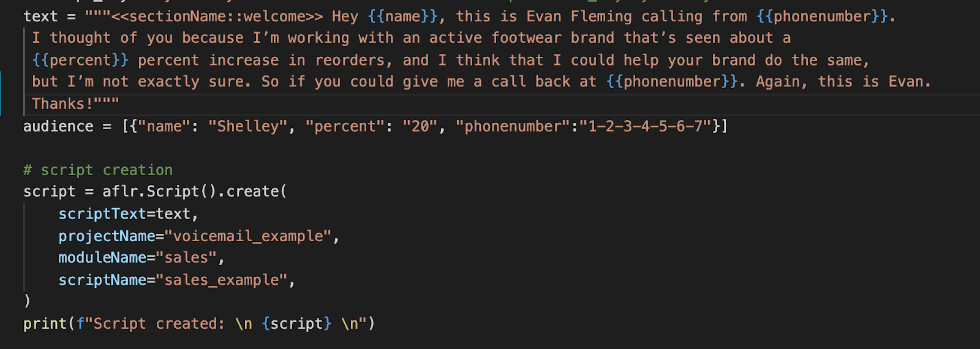Screen dimensions: 980x349
Task: Place cursor on {{name}} template variable
Action: 403,17
